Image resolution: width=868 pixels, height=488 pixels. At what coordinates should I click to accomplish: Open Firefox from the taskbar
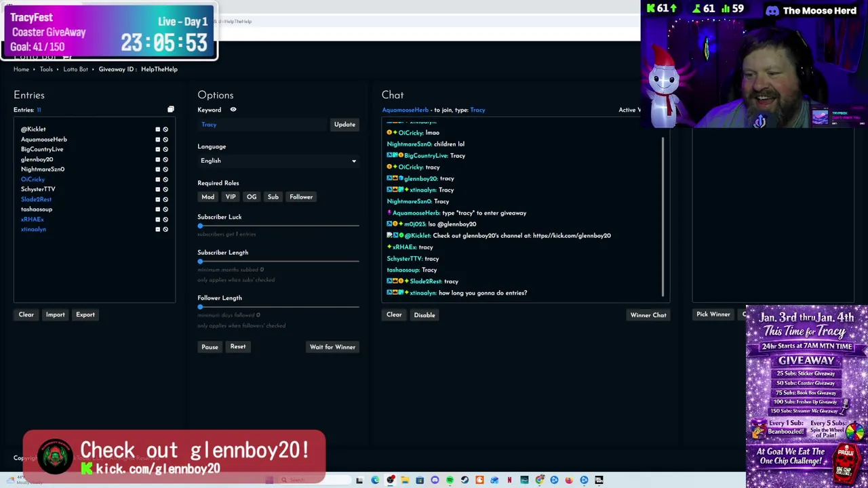pyautogui.click(x=569, y=480)
